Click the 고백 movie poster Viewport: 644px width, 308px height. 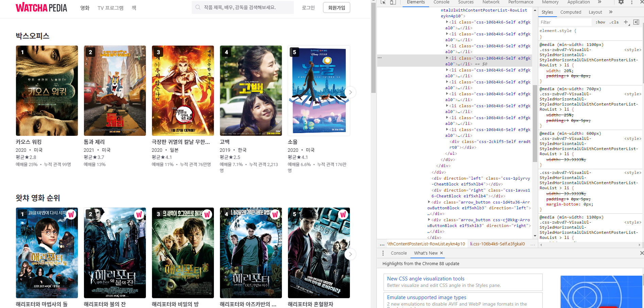[x=251, y=91]
